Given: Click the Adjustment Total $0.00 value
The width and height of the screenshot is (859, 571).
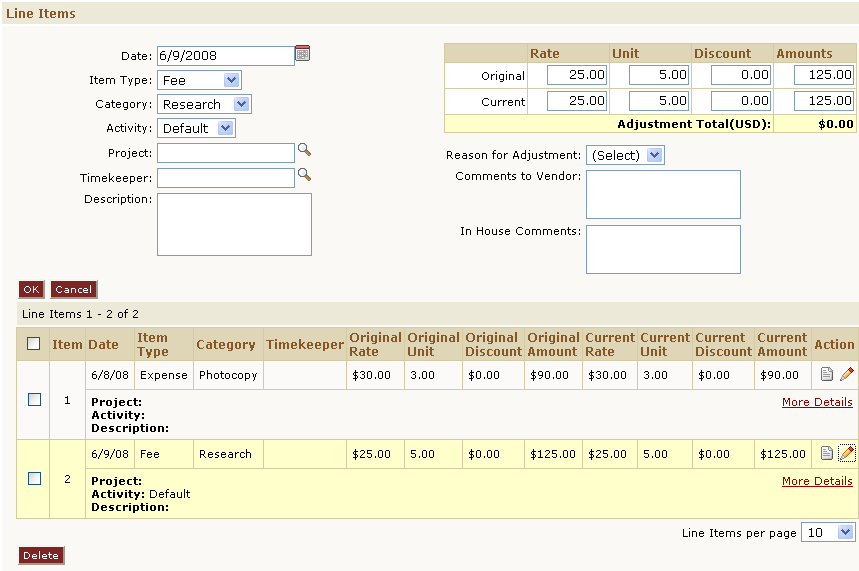Looking at the screenshot, I should pos(835,124).
